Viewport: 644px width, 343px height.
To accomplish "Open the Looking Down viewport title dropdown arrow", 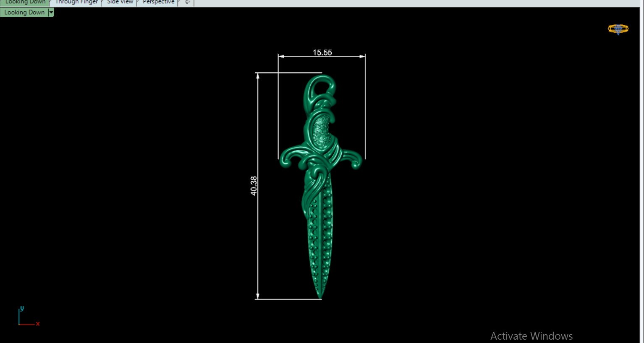I will pyautogui.click(x=51, y=12).
